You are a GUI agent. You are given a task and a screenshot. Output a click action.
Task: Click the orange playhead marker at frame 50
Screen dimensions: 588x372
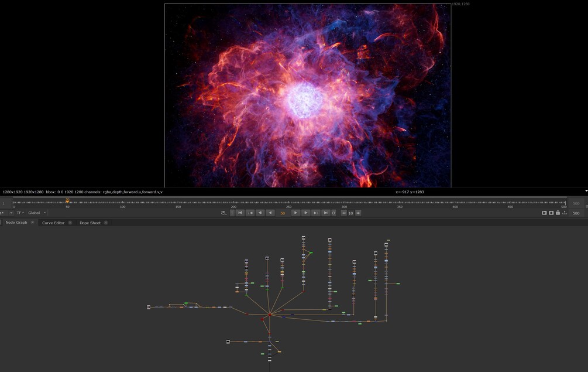click(x=67, y=200)
